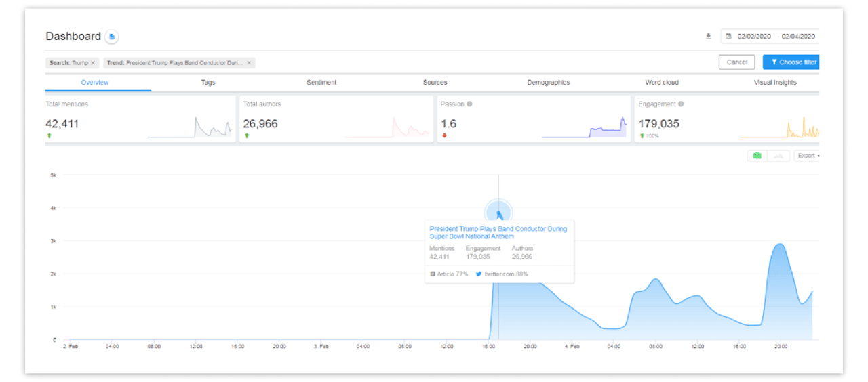Open the Export dropdown

pyautogui.click(x=807, y=156)
